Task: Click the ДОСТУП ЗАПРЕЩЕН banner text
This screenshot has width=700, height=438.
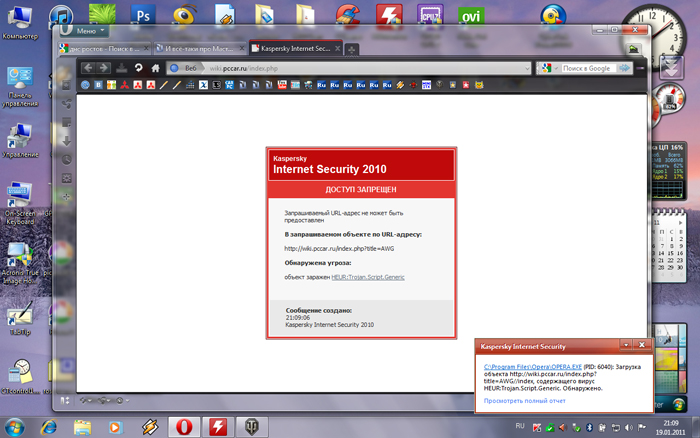Action: [x=361, y=189]
